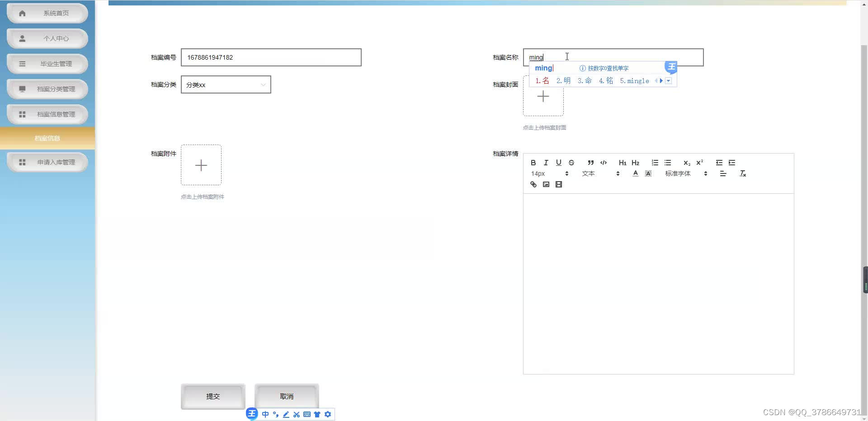Choose IME candidate 5.mingle

[634, 81]
